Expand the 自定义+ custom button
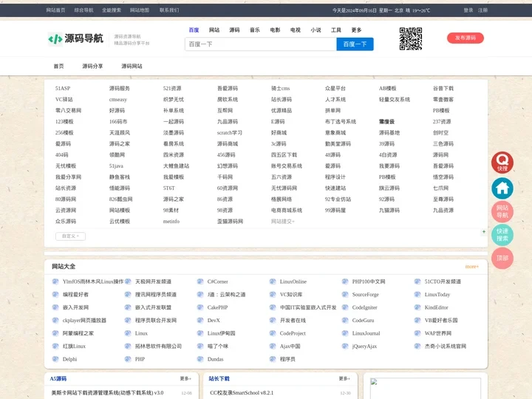532x399 pixels. pos(70,236)
